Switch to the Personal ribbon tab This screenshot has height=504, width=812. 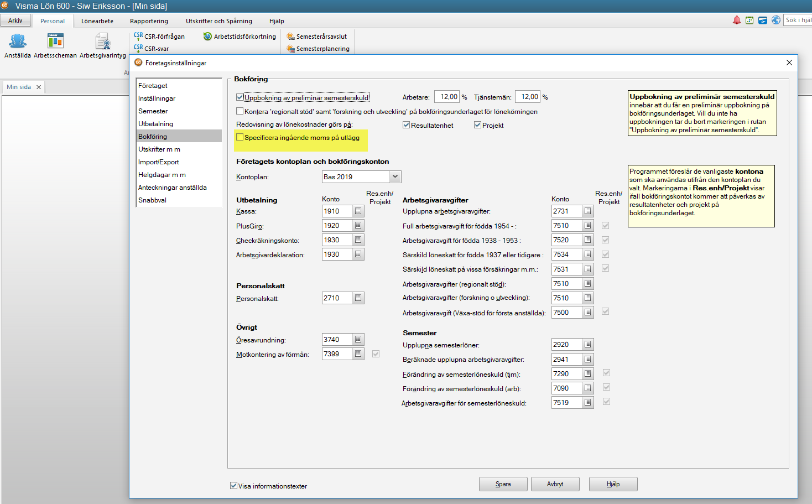[x=53, y=21]
